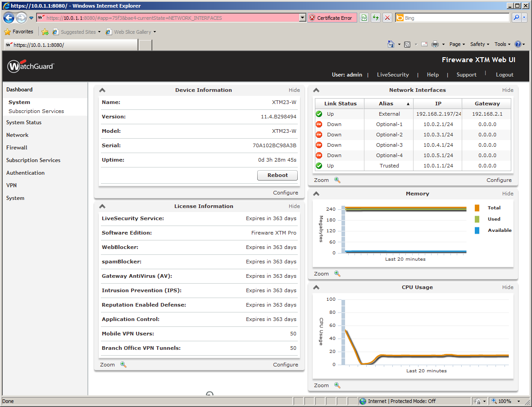Click the zoom magnifier under Memory chart

tap(337, 274)
